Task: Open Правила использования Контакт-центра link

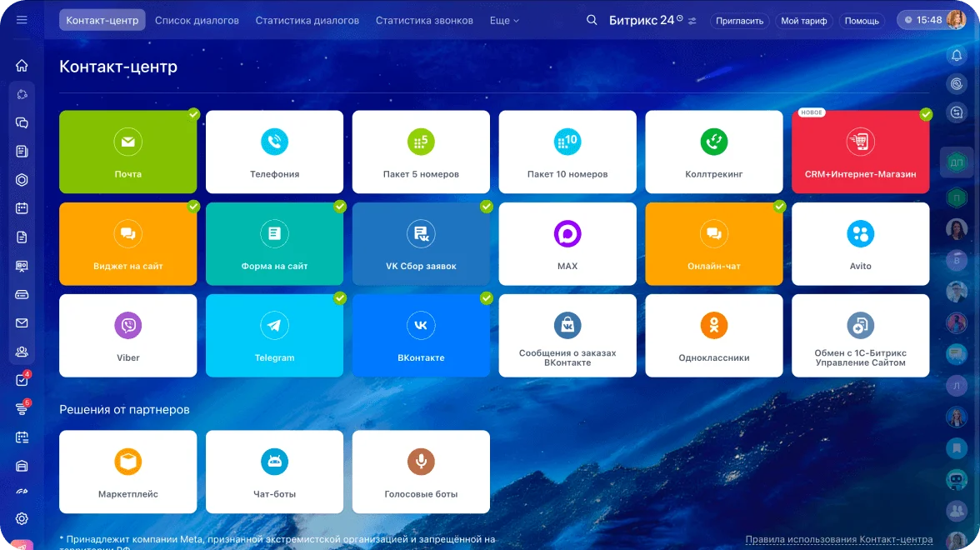Action: coord(838,539)
